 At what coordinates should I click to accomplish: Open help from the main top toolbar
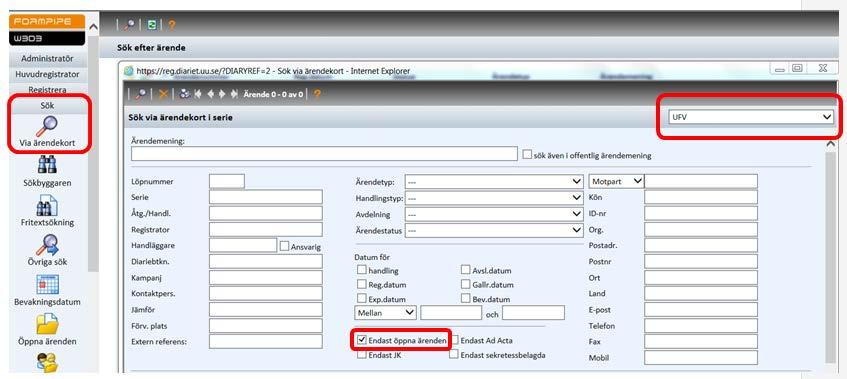point(172,25)
